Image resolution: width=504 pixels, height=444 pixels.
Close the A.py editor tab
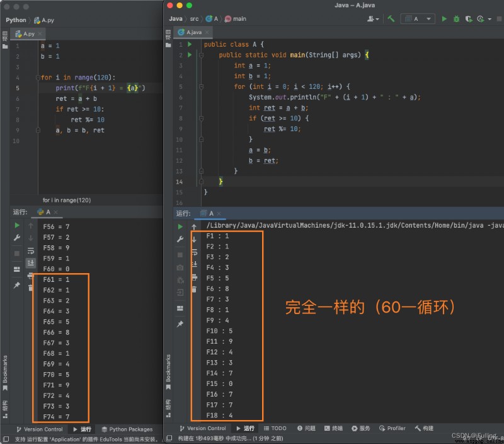[40, 34]
